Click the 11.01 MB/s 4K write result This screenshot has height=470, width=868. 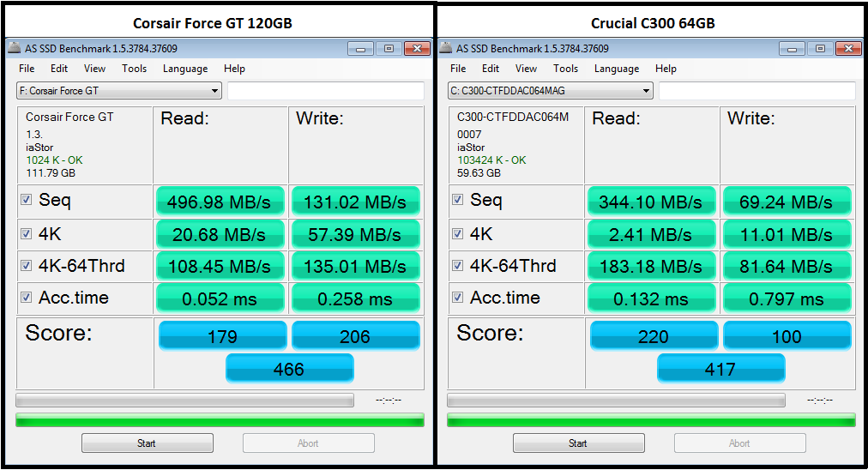click(787, 235)
